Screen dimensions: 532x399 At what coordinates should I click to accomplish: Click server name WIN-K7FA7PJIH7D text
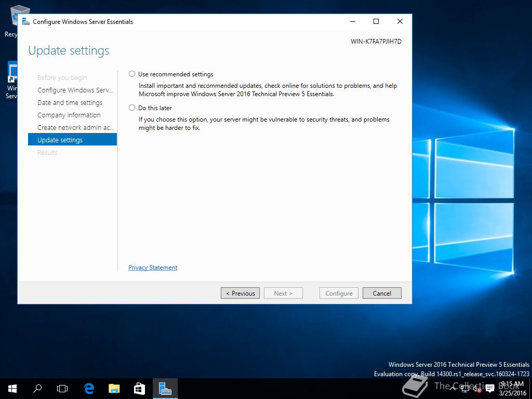click(x=376, y=42)
